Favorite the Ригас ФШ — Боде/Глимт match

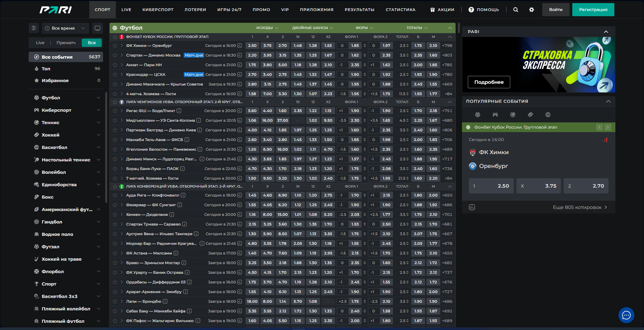115,111
